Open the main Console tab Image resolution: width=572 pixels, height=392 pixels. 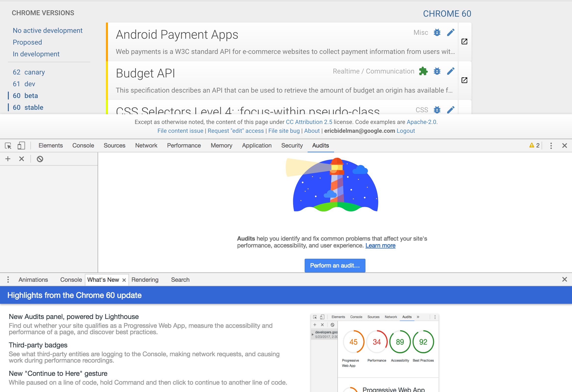coord(83,146)
